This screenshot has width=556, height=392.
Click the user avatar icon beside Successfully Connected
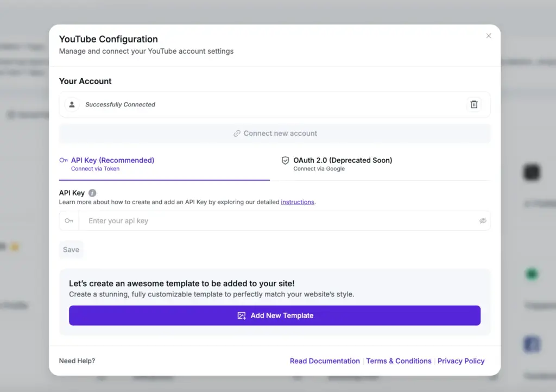pyautogui.click(x=72, y=104)
